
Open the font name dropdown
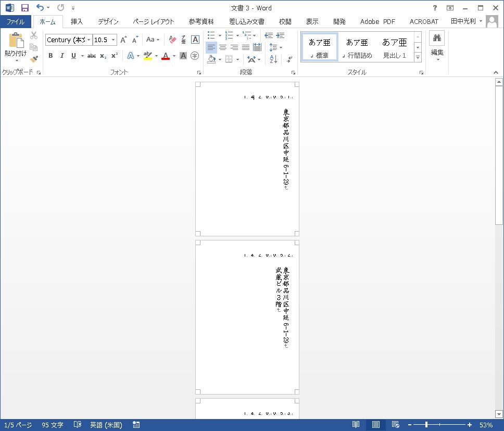(89, 40)
